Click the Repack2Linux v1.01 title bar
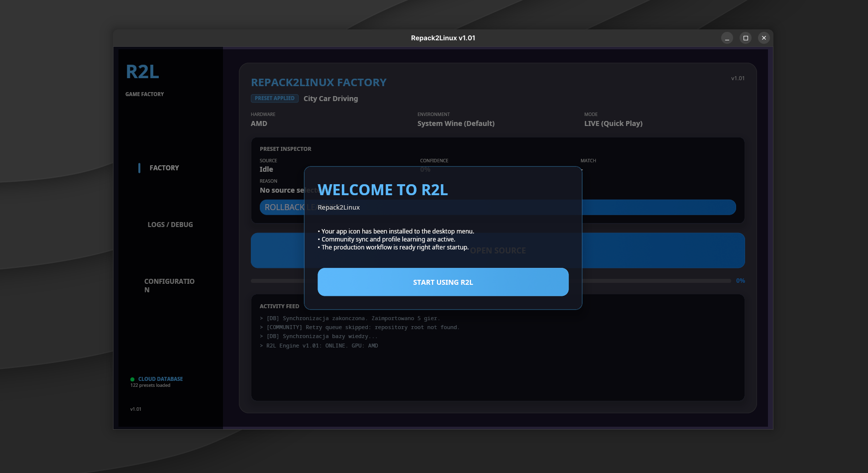The width and height of the screenshot is (868, 473). pos(443,38)
